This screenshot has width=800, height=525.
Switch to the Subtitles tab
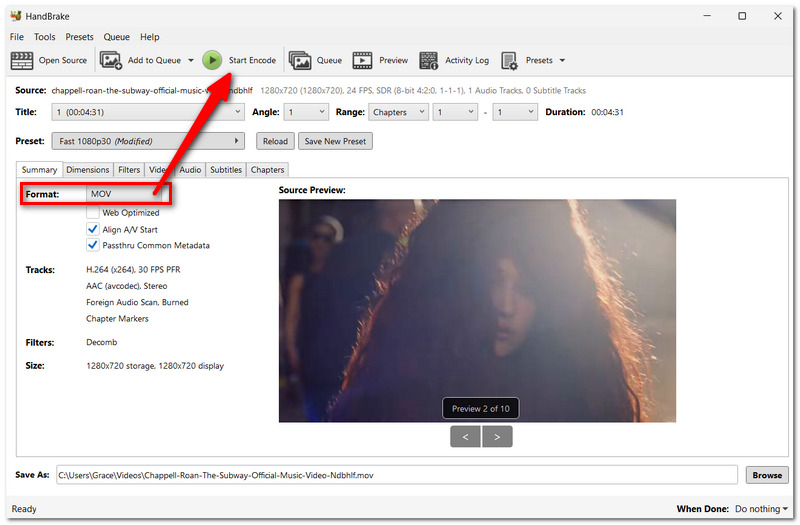tap(226, 169)
